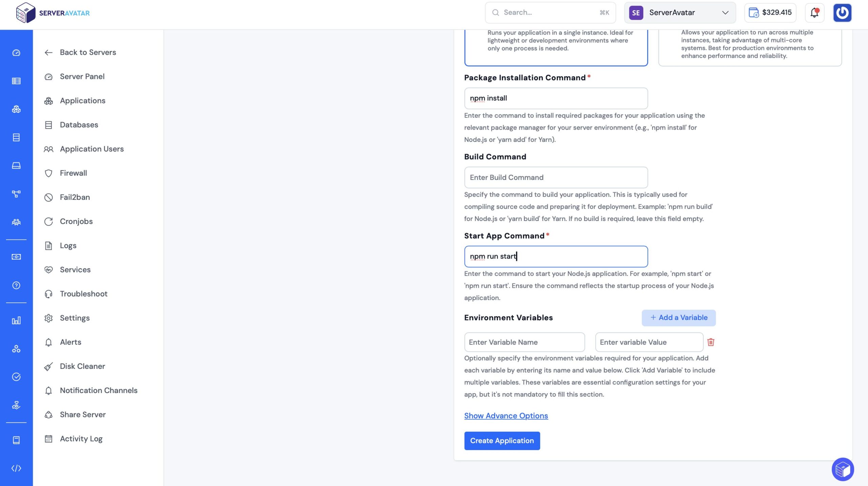
Task: Expand the ServerAvatar organization dropdown
Action: pos(680,13)
